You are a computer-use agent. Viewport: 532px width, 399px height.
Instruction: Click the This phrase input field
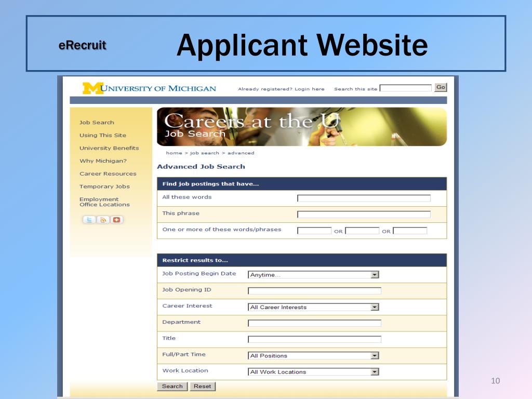point(364,215)
